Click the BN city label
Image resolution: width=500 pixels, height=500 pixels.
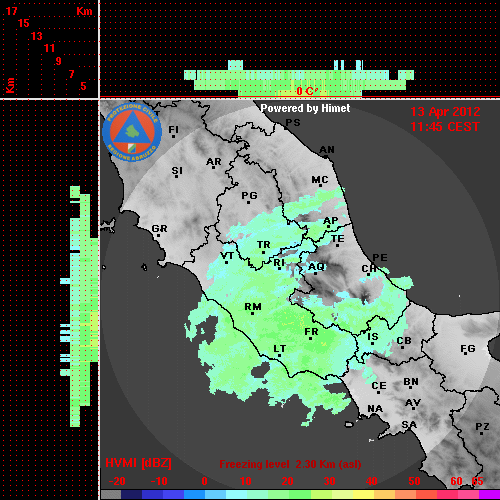click(x=411, y=382)
